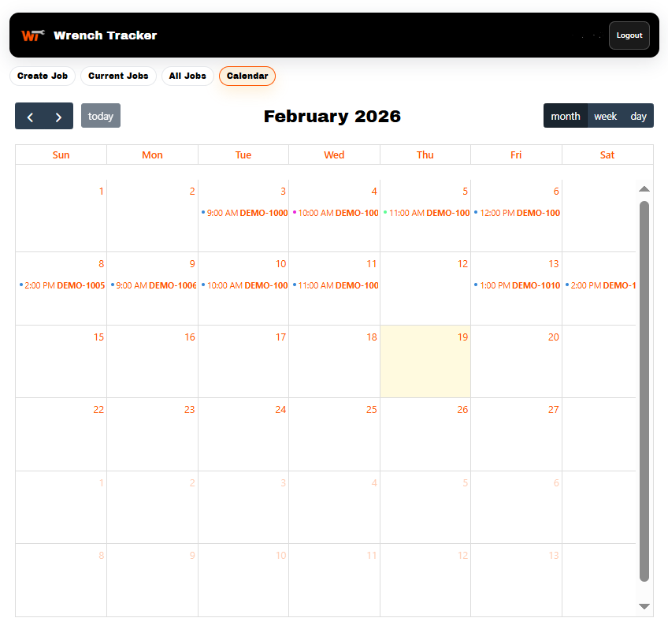Click the scrollbar up arrow

(644, 188)
